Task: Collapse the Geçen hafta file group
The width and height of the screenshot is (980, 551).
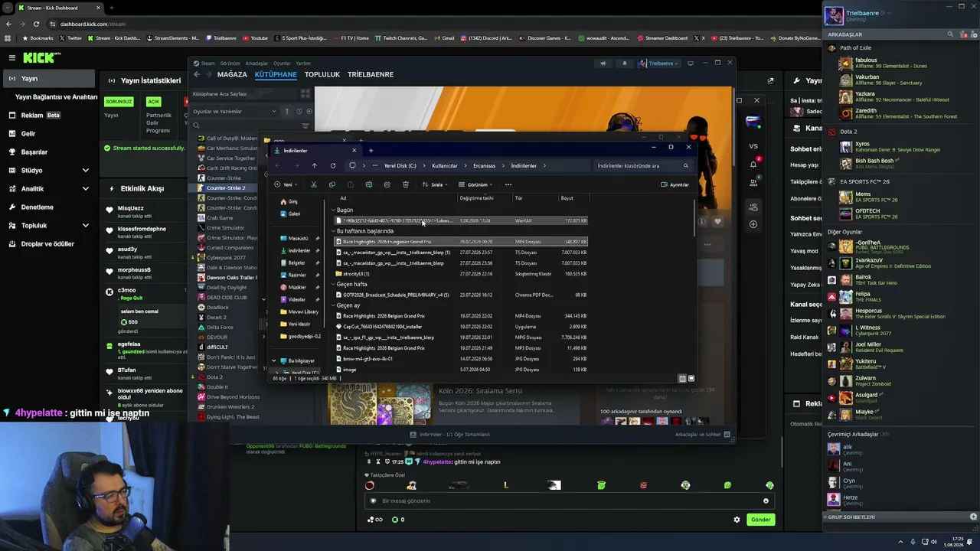Action: pos(334,284)
